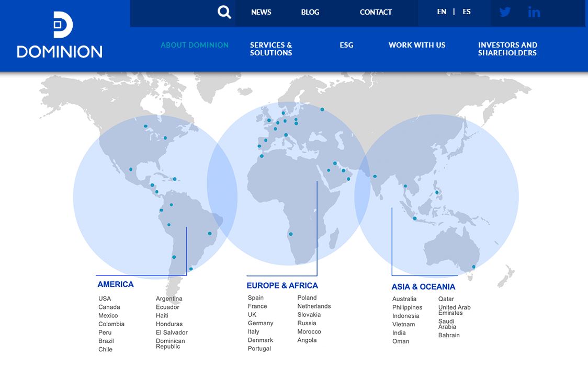Open Dominion's Twitter page icon
588x367 pixels.
(505, 12)
